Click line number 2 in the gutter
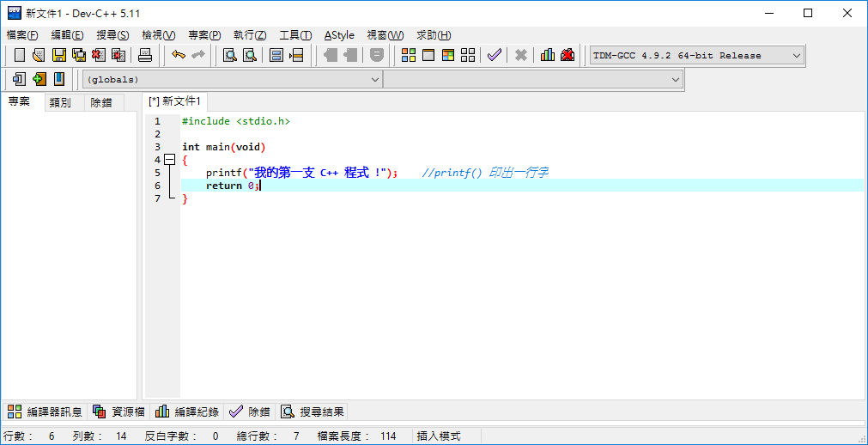 point(158,134)
